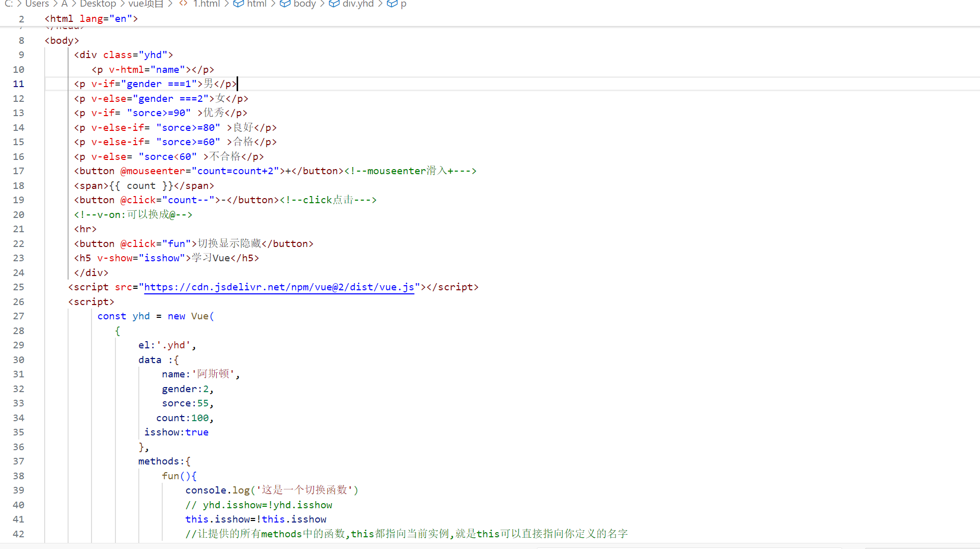Click the sticky html lang="en" header line

[91, 19]
